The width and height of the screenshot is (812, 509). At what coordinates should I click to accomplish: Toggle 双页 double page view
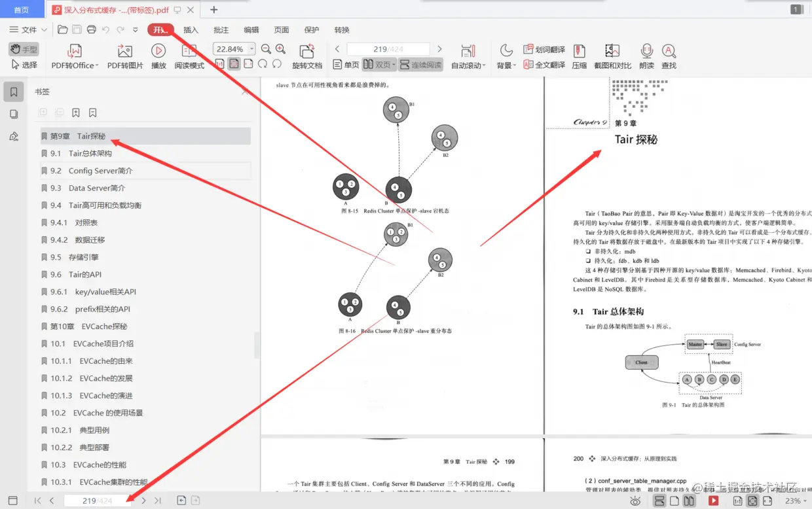click(x=380, y=65)
